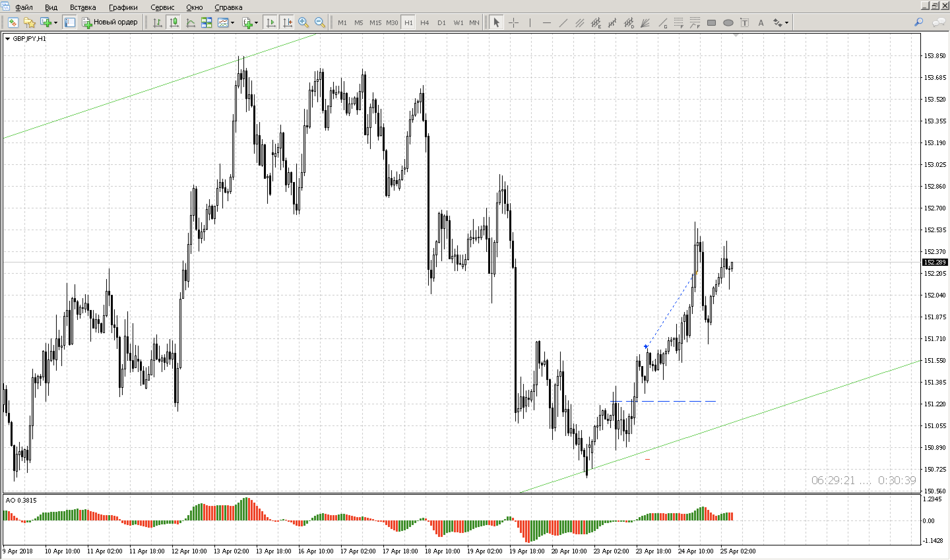Select the horizontal line drawing tool

click(547, 23)
